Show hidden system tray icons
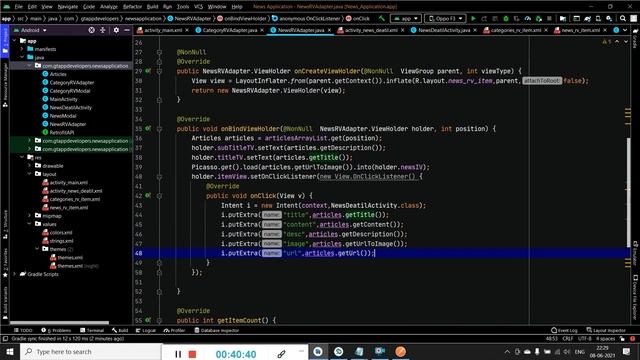 point(507,351)
